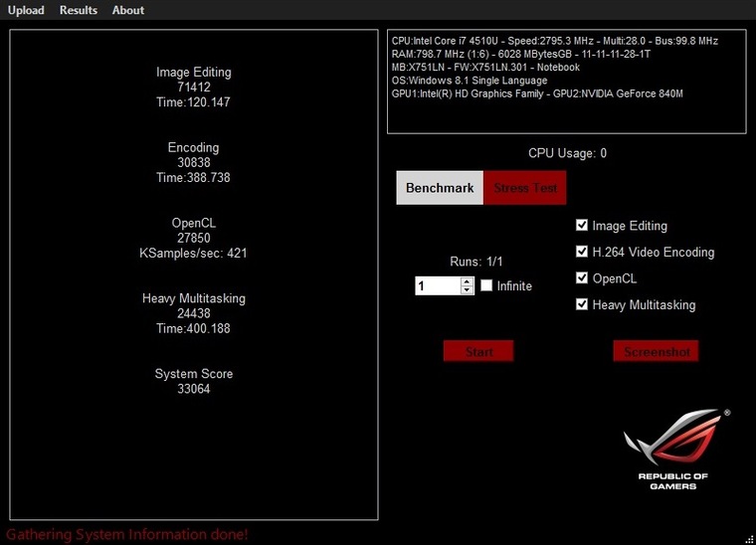
Task: Toggle the OpenCL test checkbox
Action: coord(583,278)
